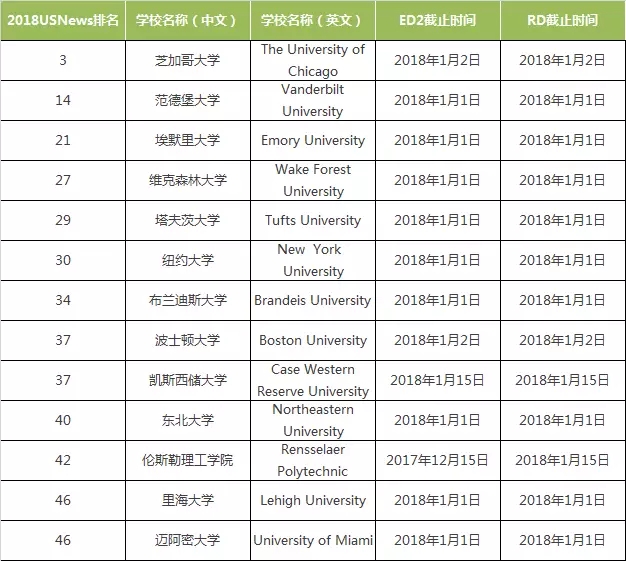Click University of Chicago ED2 date cell
Image resolution: width=626 pixels, height=561 pixels.
(x=438, y=60)
